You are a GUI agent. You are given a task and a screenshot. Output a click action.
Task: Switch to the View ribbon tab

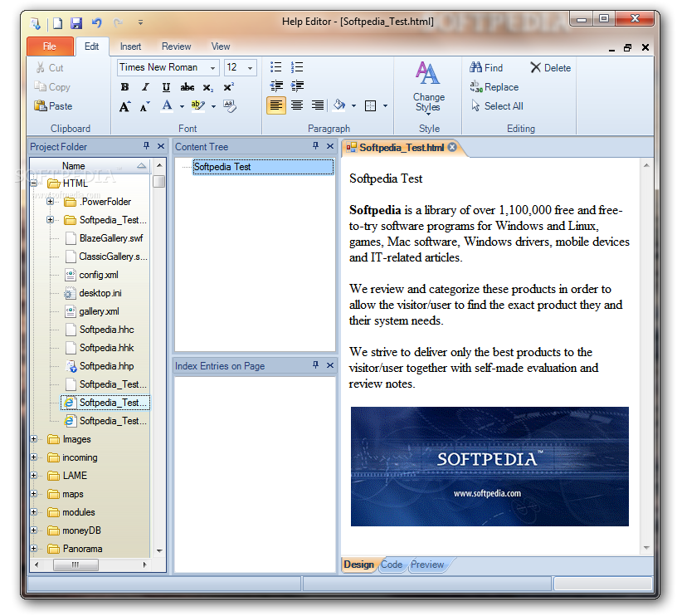(x=220, y=46)
